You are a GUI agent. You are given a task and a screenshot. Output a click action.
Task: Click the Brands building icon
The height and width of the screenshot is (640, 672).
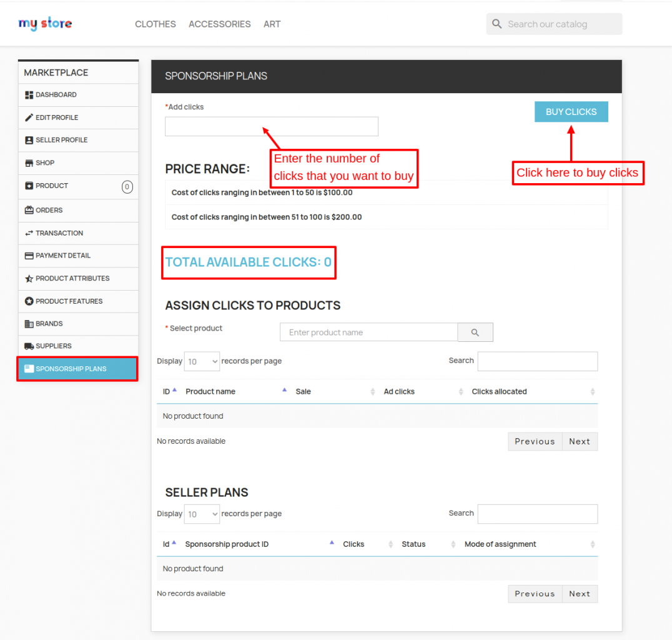coord(29,324)
